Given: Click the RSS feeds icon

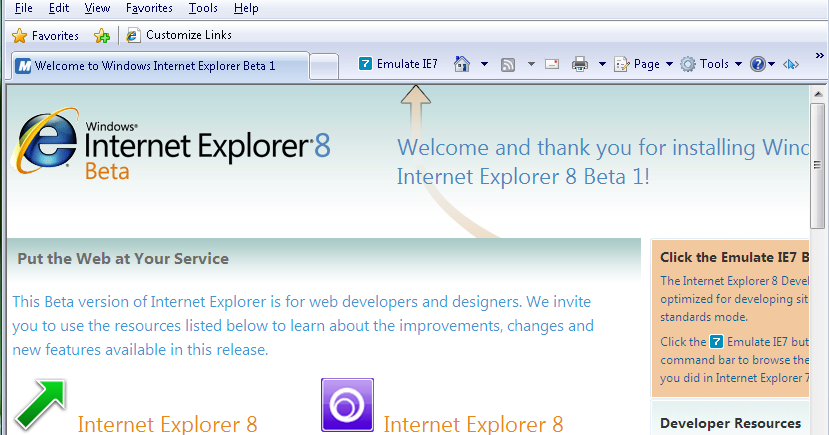Looking at the screenshot, I should [x=508, y=64].
